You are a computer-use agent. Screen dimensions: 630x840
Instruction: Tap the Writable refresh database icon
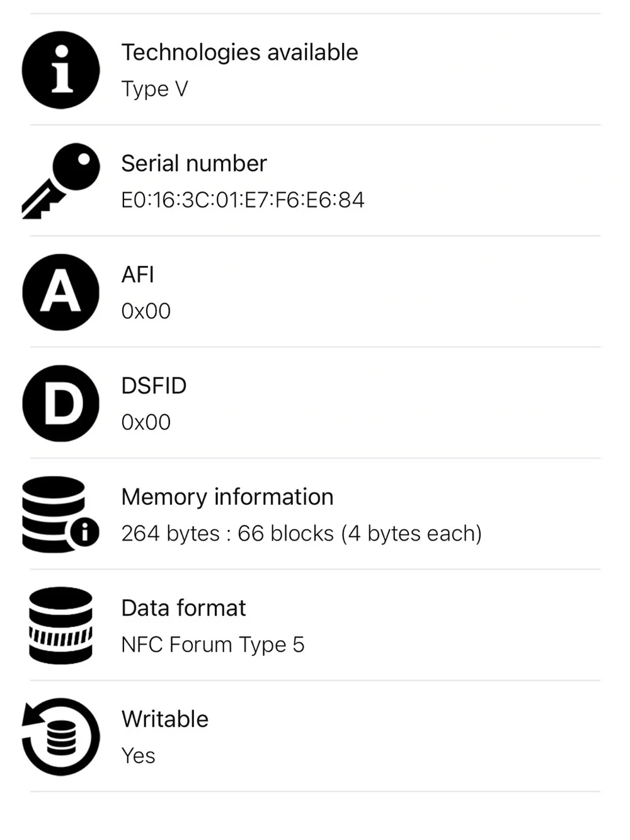click(x=60, y=737)
